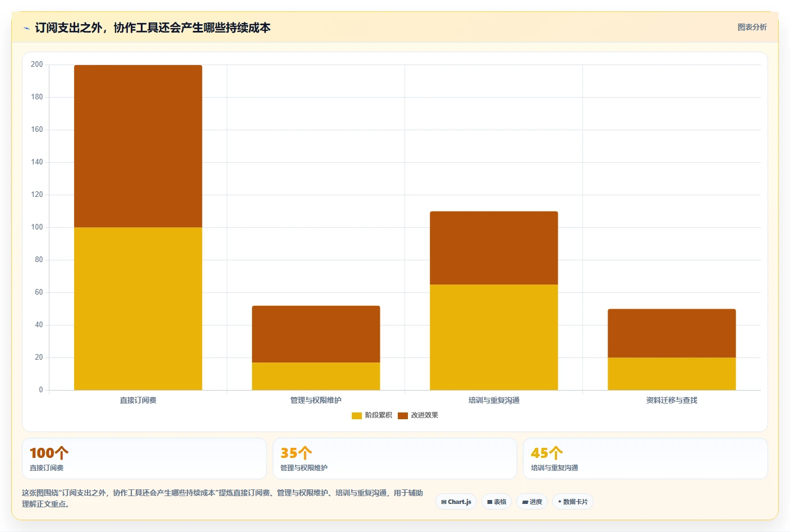Click the chart icon beside the title
The height and width of the screenshot is (532, 790).
pos(26,28)
